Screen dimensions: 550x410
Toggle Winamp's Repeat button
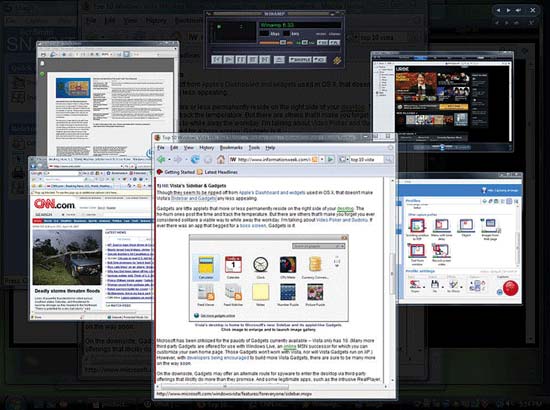(320, 60)
